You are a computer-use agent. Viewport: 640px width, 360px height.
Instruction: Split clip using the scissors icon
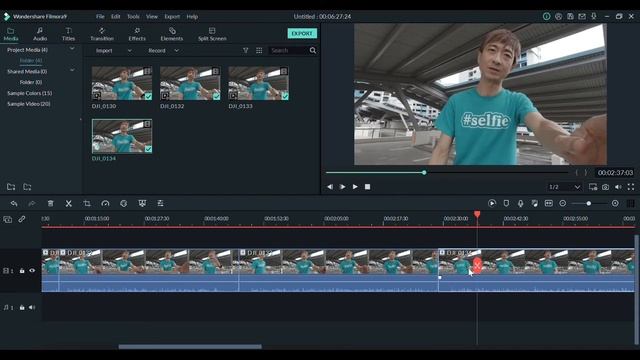click(69, 203)
